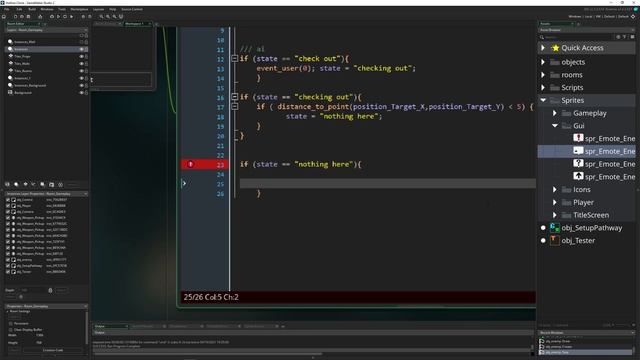The height and width of the screenshot is (360, 640).
Task: Open the File menu
Action: (7, 9)
